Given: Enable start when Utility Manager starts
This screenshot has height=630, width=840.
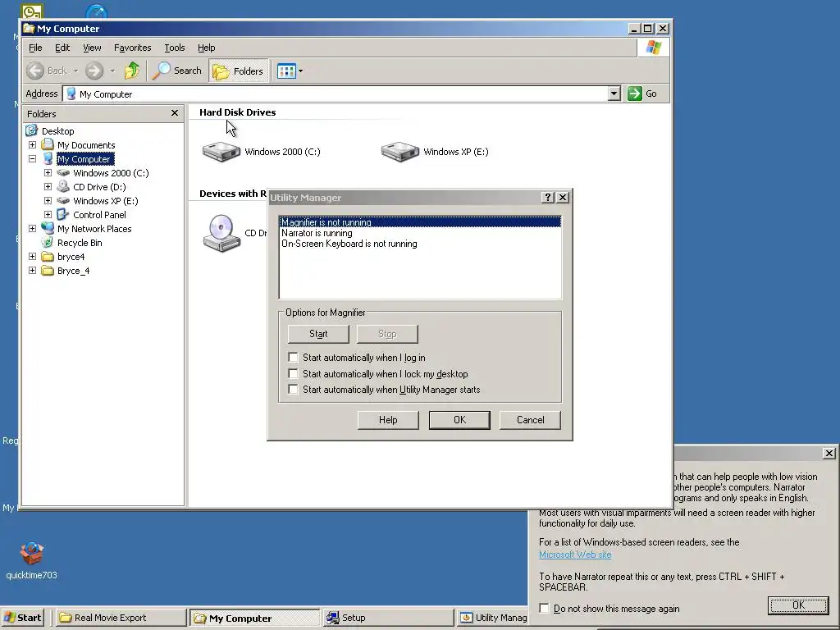Looking at the screenshot, I should point(293,390).
